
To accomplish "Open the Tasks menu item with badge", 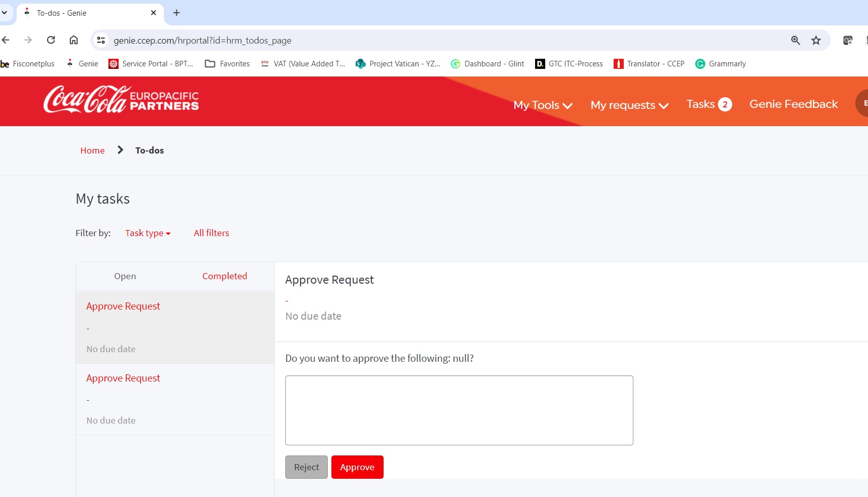I will [709, 104].
